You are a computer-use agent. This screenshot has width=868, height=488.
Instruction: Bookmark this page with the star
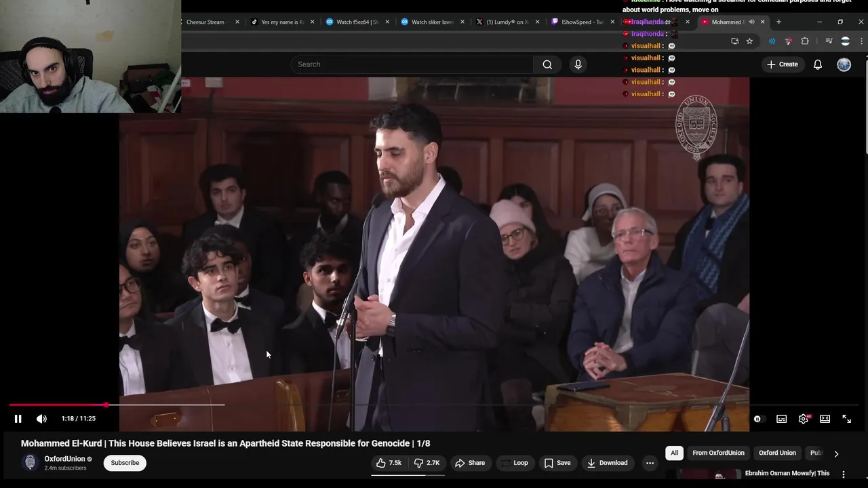(749, 41)
